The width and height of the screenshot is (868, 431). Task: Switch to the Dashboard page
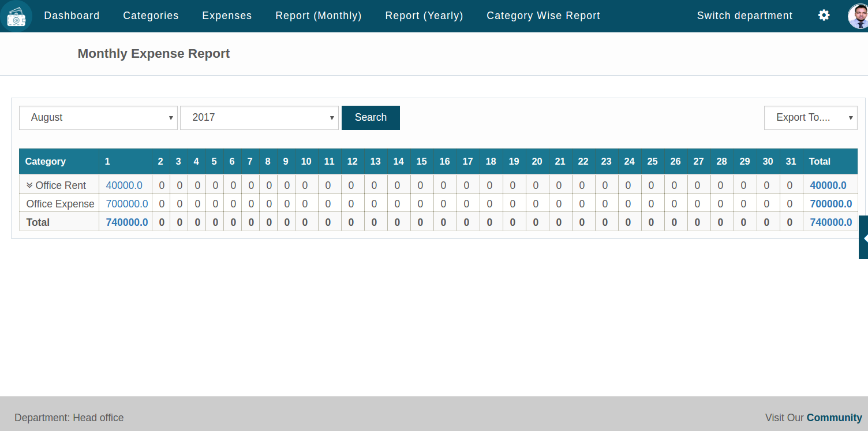[x=72, y=16]
